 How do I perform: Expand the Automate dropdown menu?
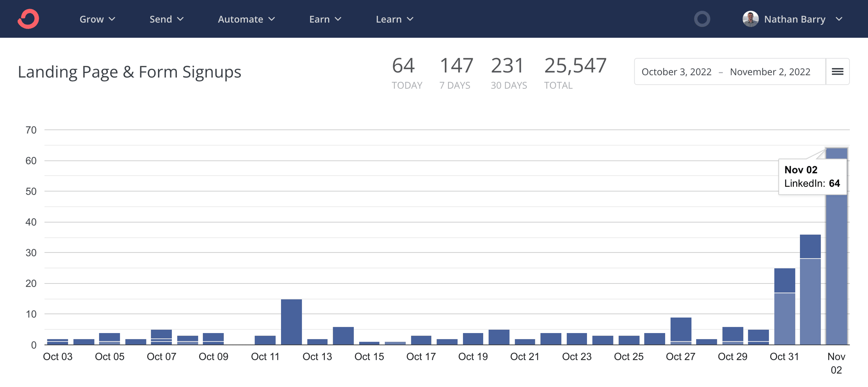[x=246, y=19]
